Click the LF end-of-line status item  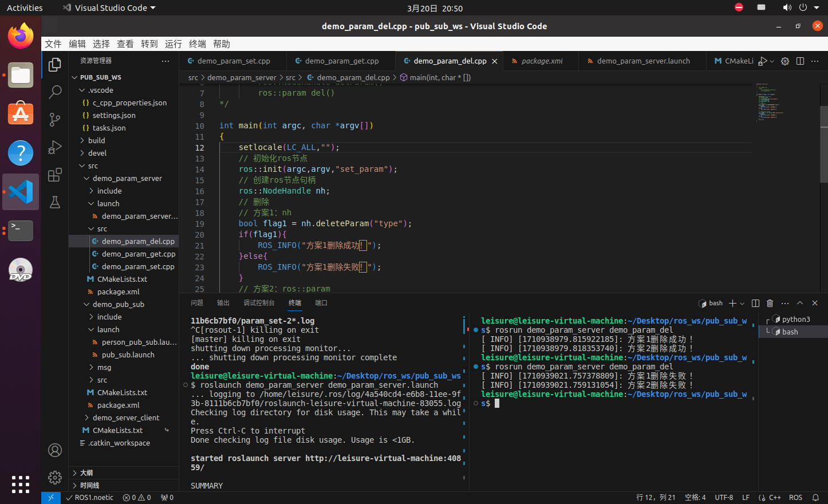[x=746, y=498]
